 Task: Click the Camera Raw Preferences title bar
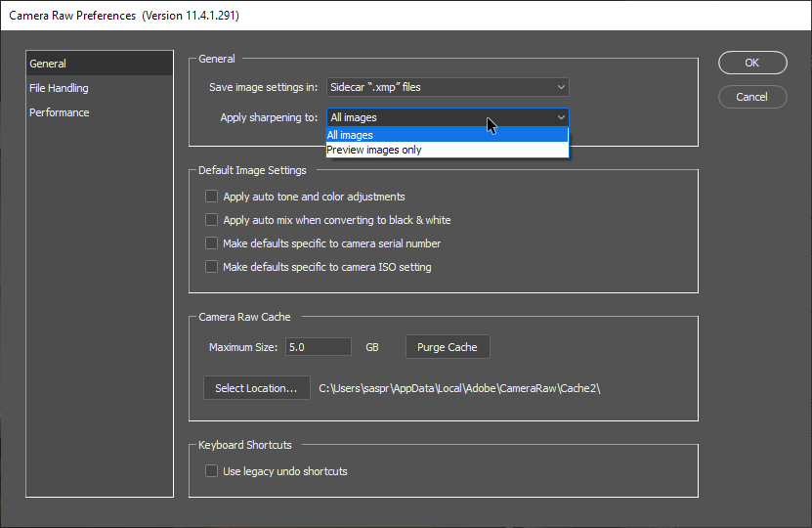point(293,16)
